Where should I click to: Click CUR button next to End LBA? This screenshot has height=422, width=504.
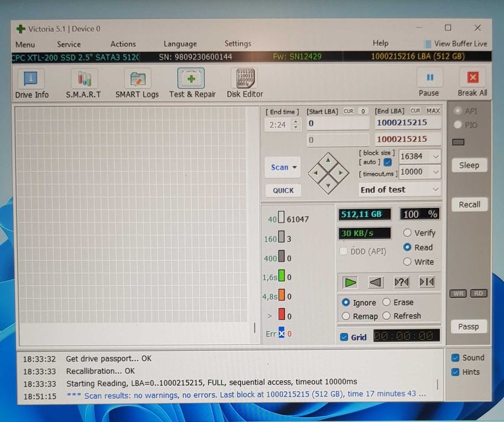pyautogui.click(x=415, y=110)
